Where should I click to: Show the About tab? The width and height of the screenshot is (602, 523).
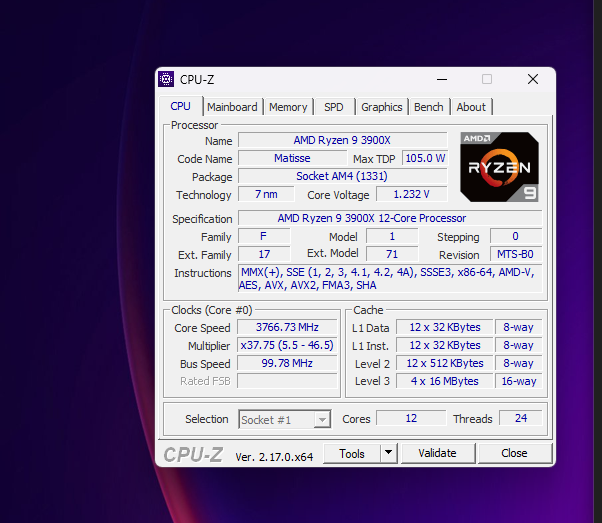tap(471, 107)
